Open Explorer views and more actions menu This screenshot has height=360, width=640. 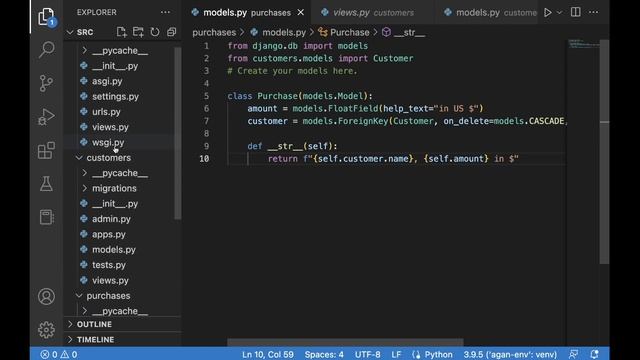pyautogui.click(x=165, y=12)
